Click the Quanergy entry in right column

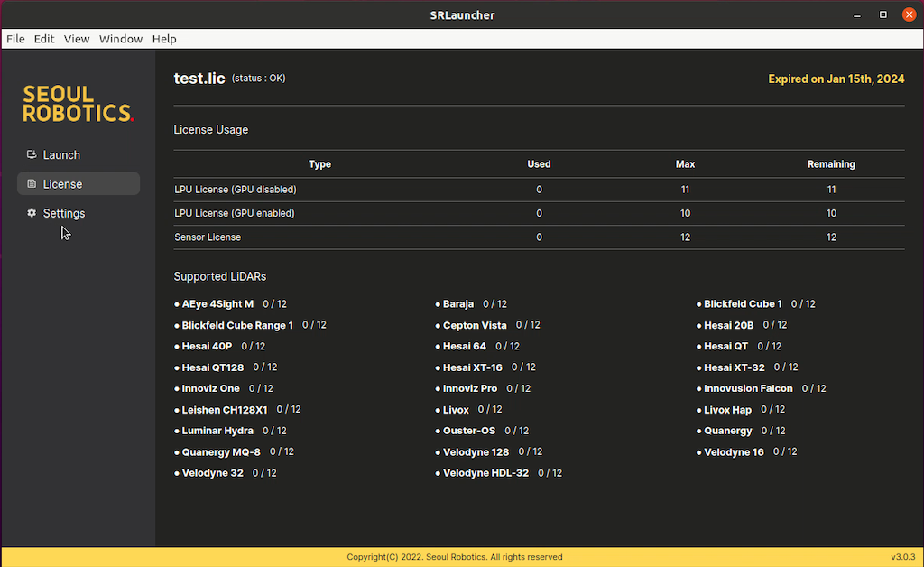pyautogui.click(x=741, y=431)
